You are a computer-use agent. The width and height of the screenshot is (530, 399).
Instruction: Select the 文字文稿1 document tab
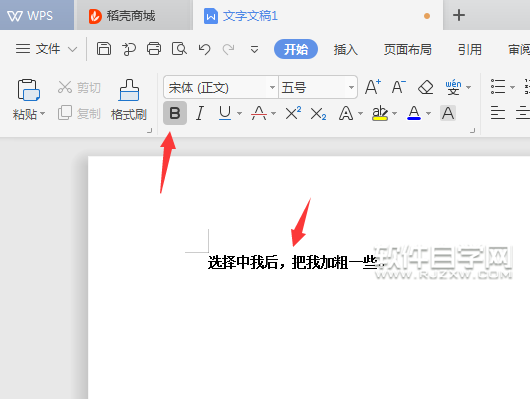(318, 15)
